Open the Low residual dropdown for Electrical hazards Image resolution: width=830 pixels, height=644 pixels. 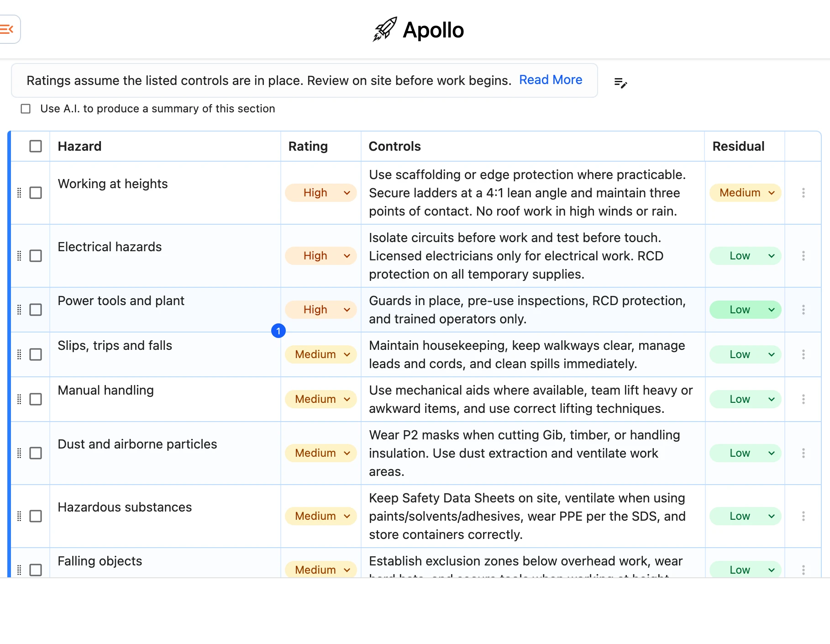pos(746,256)
